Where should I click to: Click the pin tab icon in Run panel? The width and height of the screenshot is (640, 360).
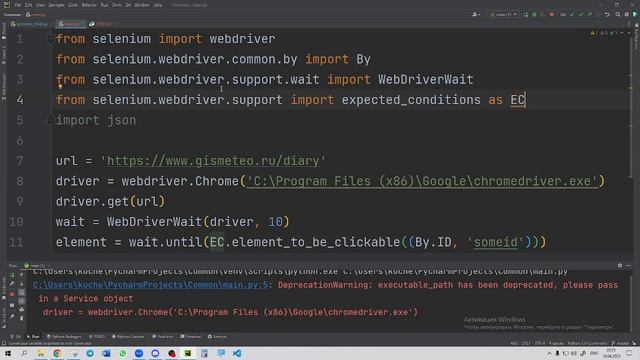click(12, 316)
